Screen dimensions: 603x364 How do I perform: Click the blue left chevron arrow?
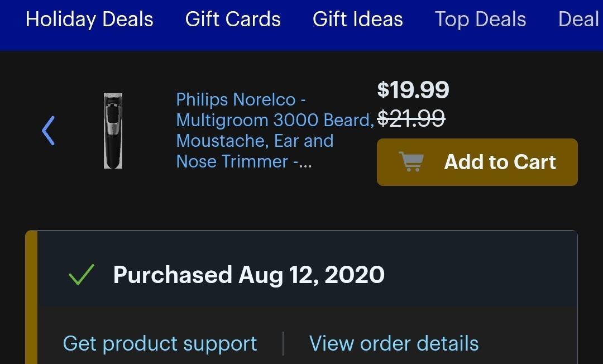click(49, 131)
